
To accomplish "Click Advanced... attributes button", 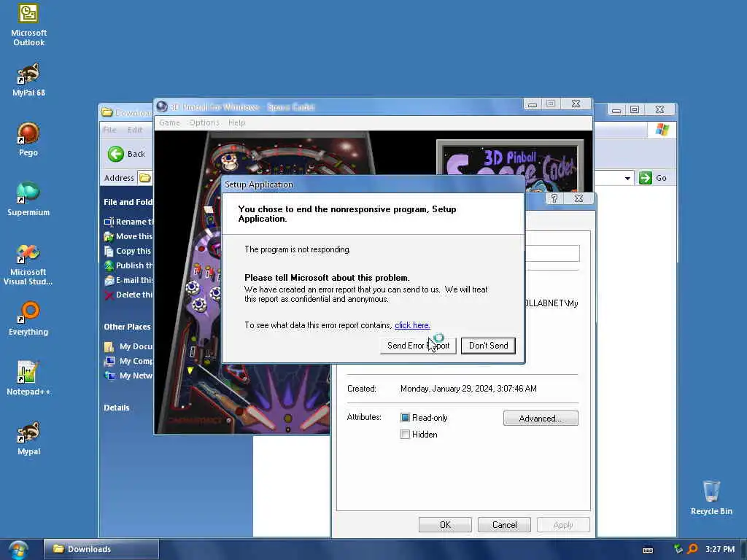I will (x=541, y=418).
